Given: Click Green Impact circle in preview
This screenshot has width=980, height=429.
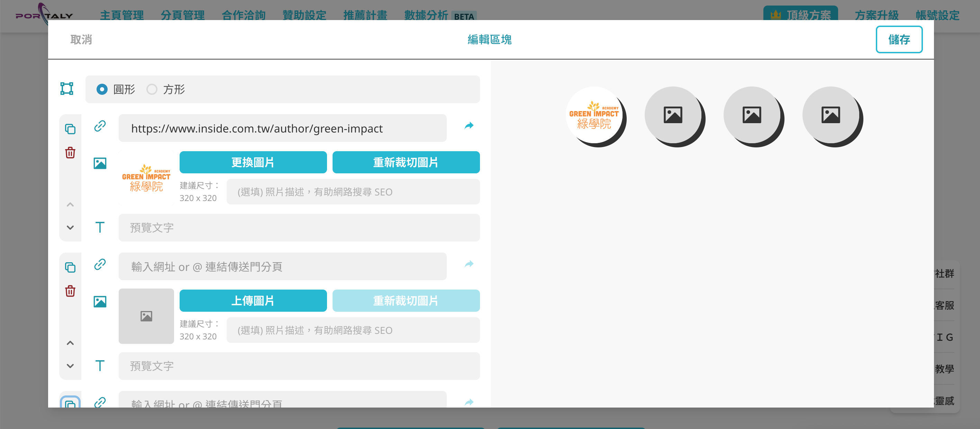Looking at the screenshot, I should [x=594, y=115].
